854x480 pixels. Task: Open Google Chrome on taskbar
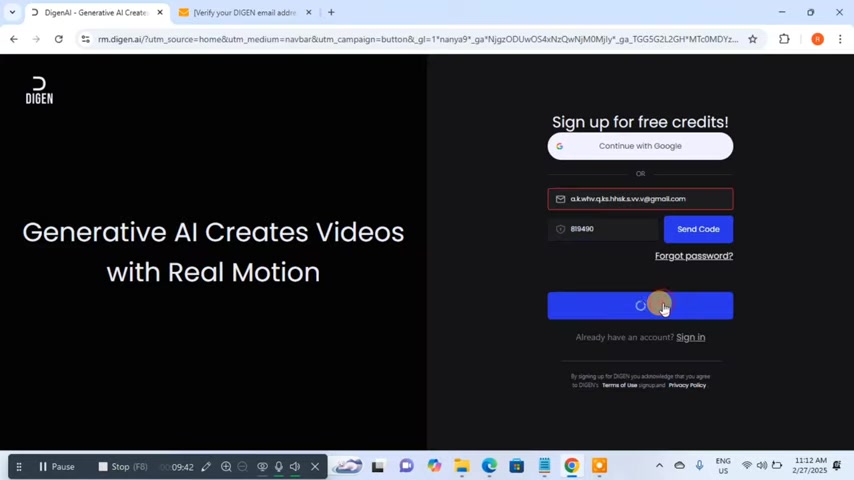pyautogui.click(x=571, y=466)
